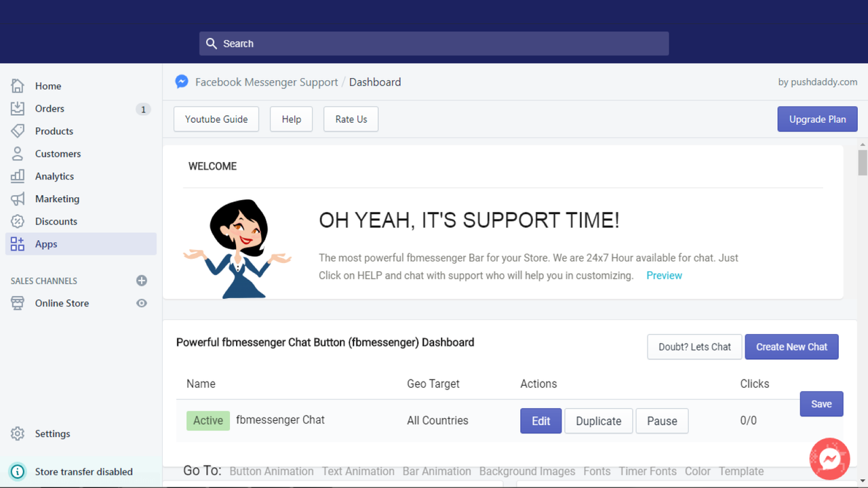This screenshot has width=868, height=488.
Task: Open the Preview link
Action: [x=664, y=275]
